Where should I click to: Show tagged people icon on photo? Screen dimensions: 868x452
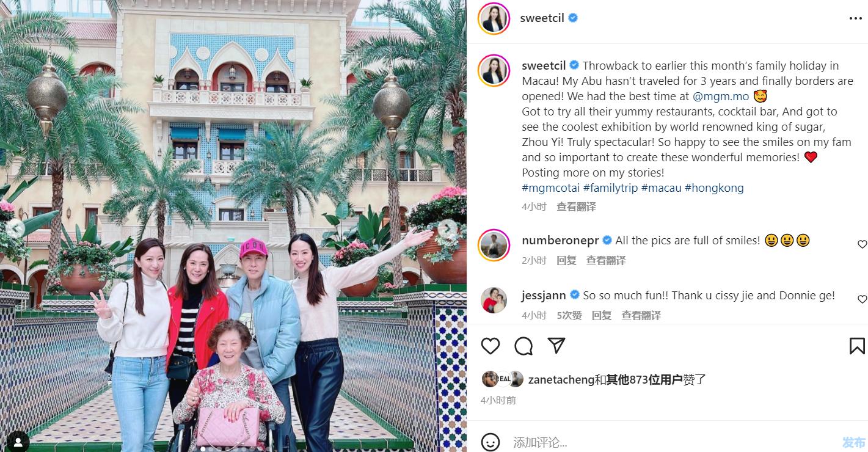tap(18, 442)
